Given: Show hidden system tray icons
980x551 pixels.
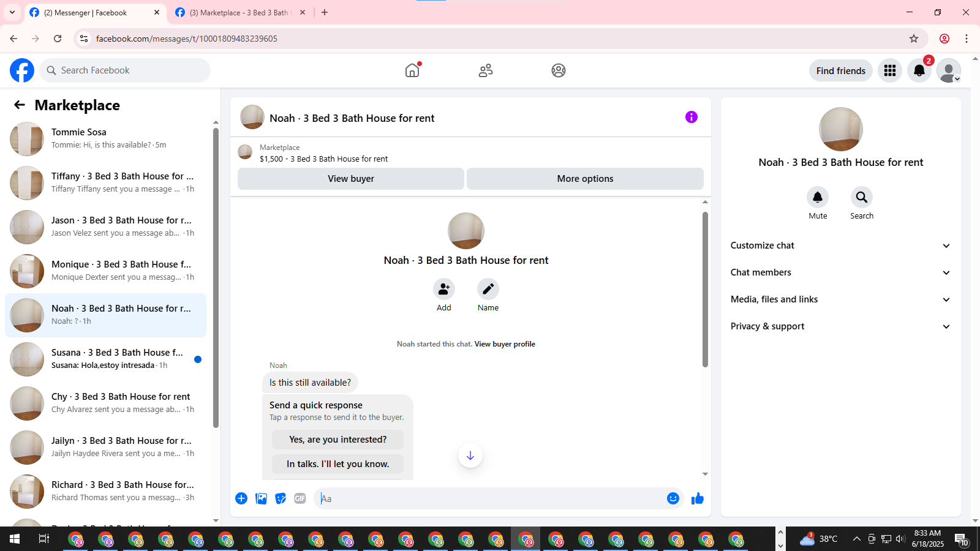Looking at the screenshot, I should pyautogui.click(x=857, y=539).
